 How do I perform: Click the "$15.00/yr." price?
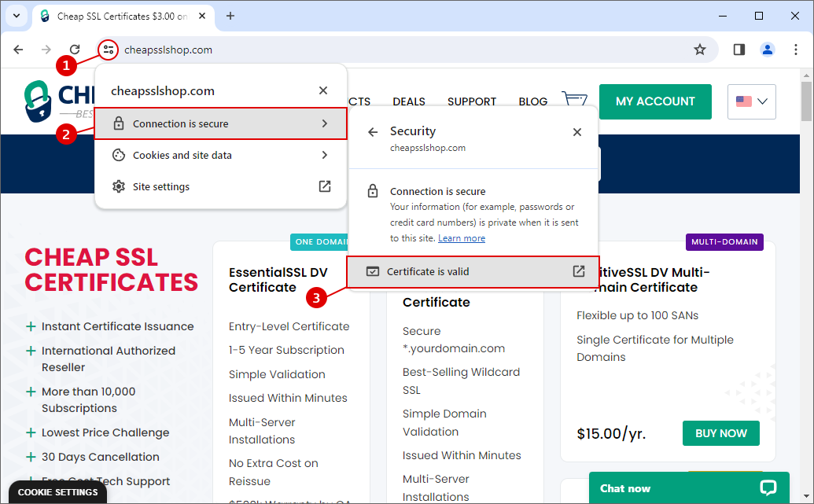point(611,433)
